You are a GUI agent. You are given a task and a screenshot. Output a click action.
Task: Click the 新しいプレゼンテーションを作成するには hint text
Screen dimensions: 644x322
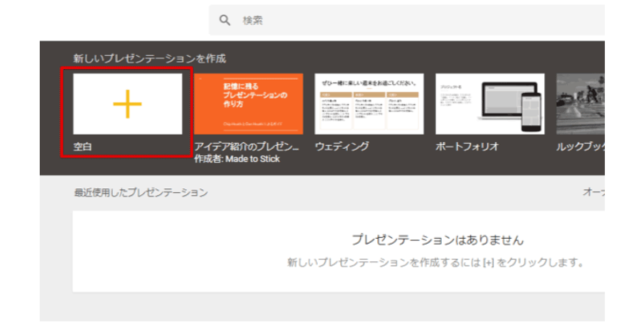click(435, 263)
